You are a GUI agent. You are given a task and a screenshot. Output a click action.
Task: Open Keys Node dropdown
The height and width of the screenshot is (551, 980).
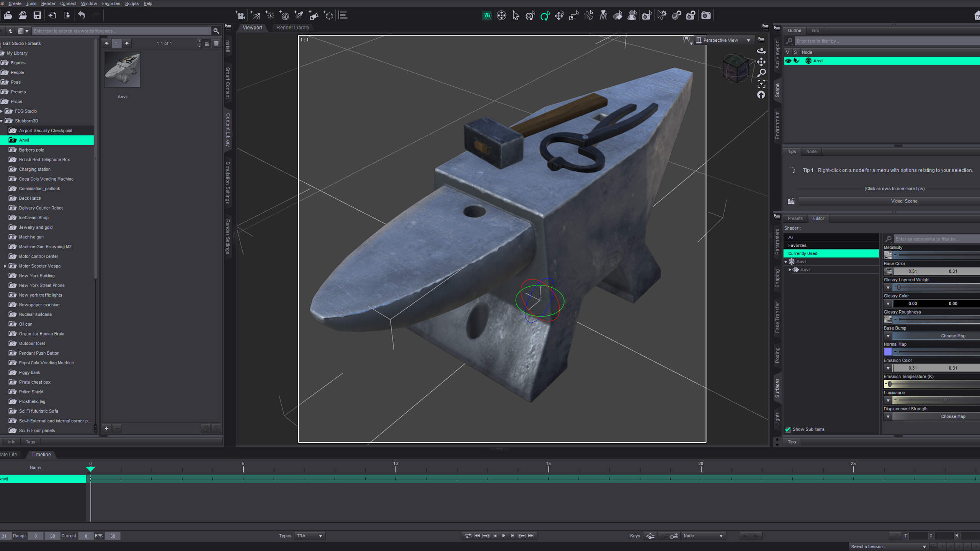pyautogui.click(x=703, y=536)
